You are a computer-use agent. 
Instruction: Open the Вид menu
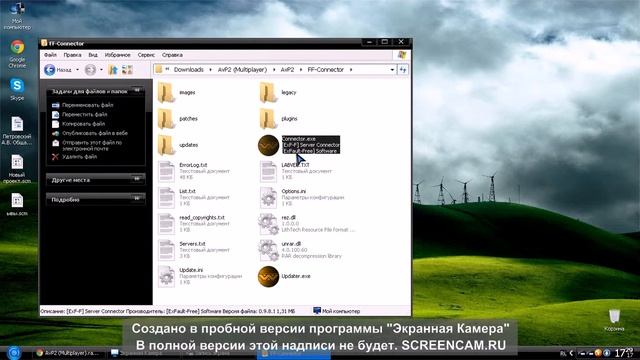coord(93,55)
